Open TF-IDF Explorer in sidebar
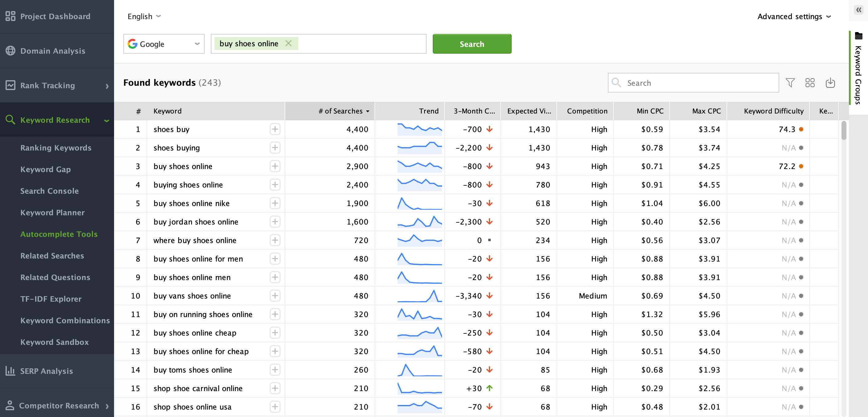This screenshot has width=868, height=417. [x=51, y=299]
